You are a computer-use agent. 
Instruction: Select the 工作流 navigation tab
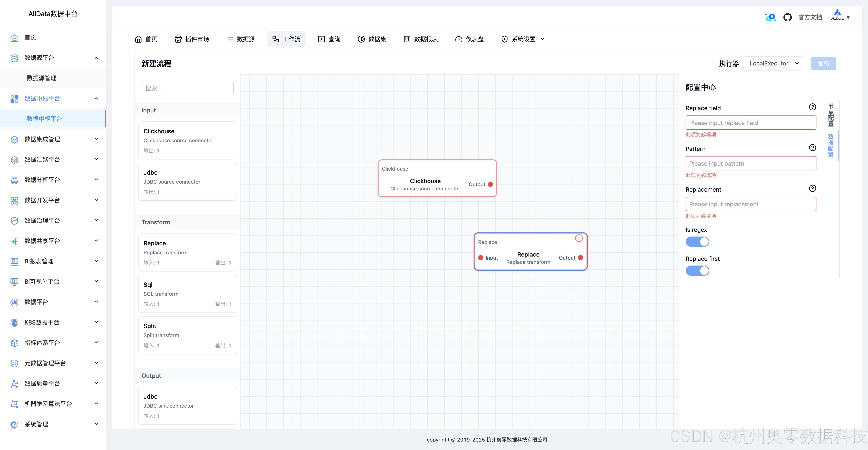(286, 39)
